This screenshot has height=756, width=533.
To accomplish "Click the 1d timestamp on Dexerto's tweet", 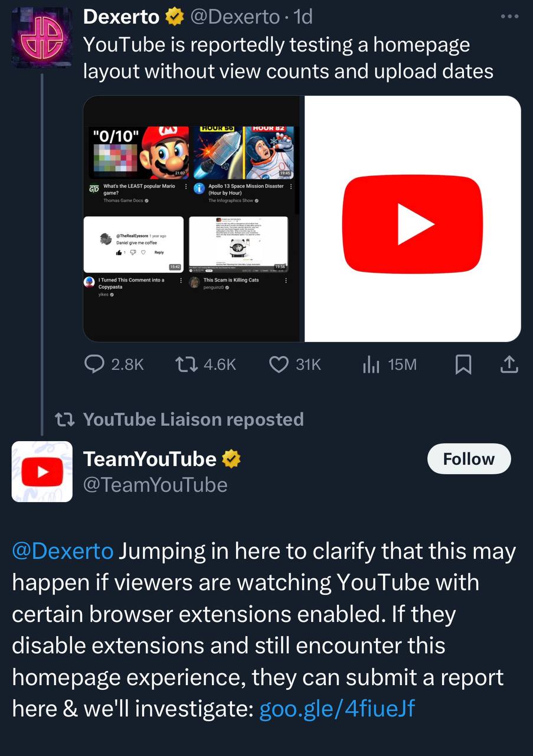I will 303,17.
